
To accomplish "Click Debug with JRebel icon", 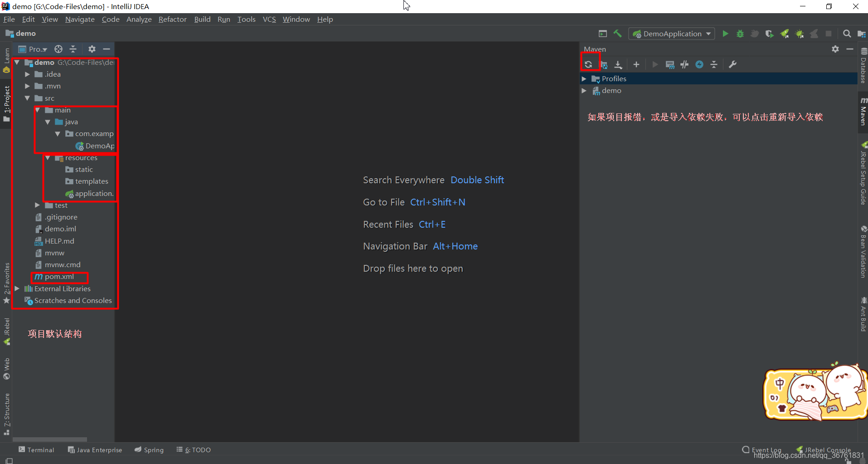I will pos(800,34).
